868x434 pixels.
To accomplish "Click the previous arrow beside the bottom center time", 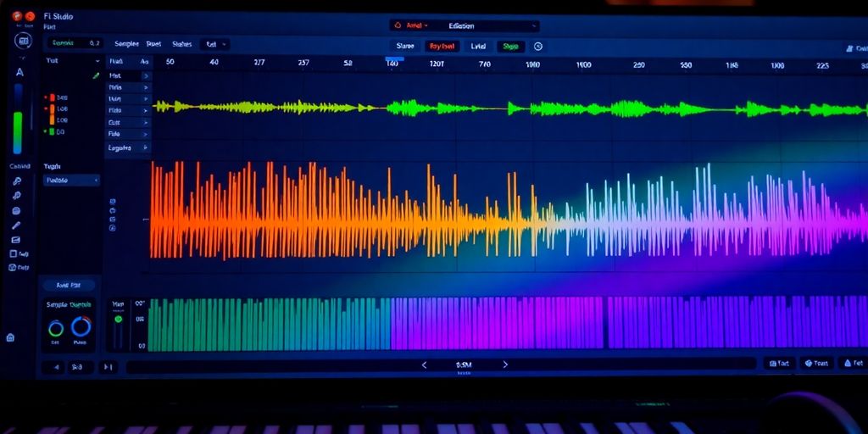I will point(425,364).
